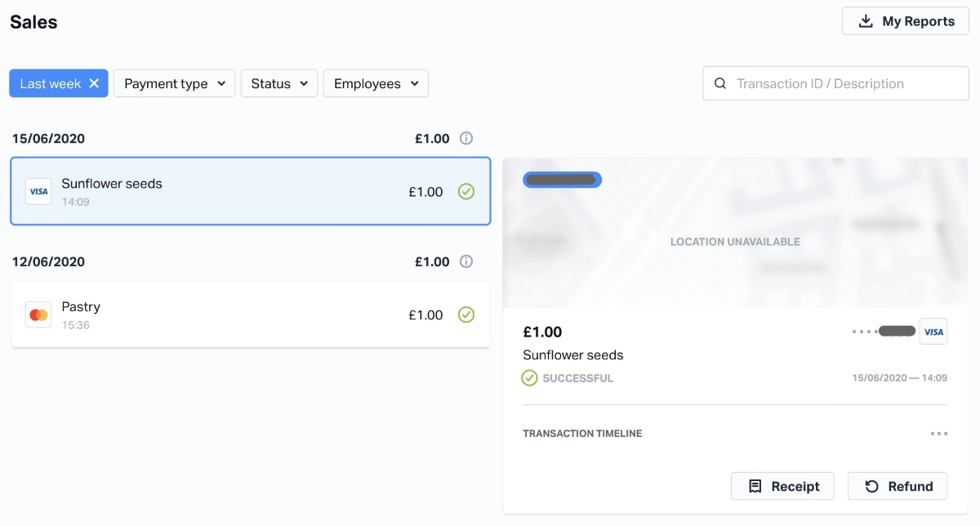Click the search magnifier icon
Screen dimensions: 980x526
720,83
